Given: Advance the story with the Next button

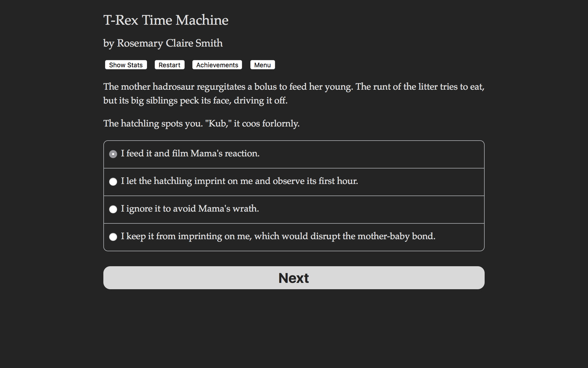Looking at the screenshot, I should point(293,278).
